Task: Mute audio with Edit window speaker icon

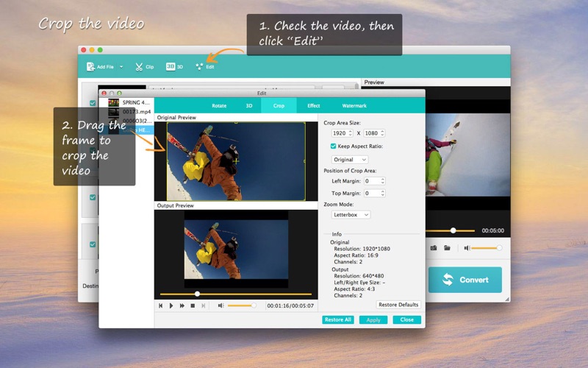Action: 221,305
